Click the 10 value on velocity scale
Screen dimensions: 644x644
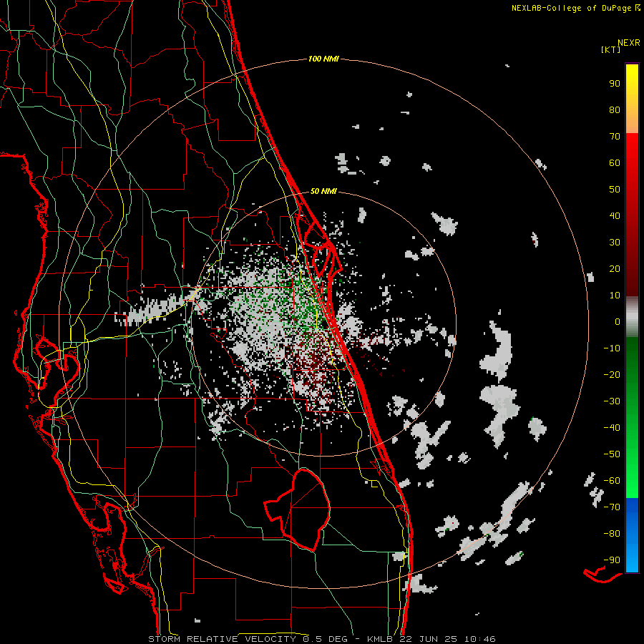pos(615,296)
